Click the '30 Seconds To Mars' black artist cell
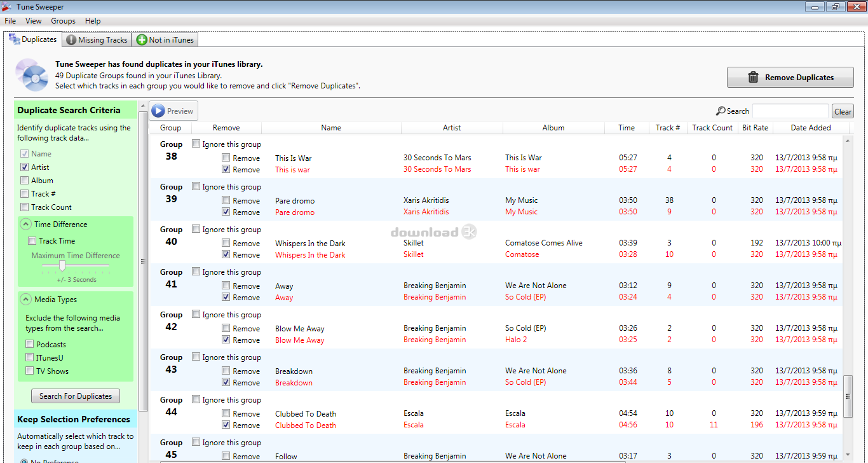 point(437,158)
